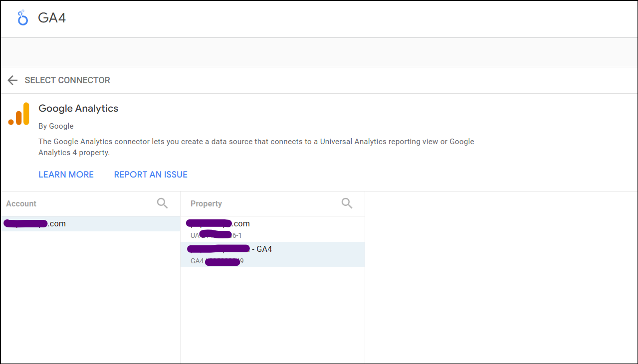The height and width of the screenshot is (364, 638).
Task: Select the .com account row
Action: [x=90, y=224]
